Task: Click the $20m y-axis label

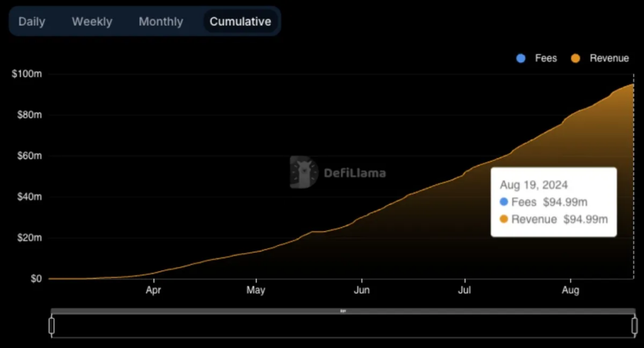Action: [29, 237]
